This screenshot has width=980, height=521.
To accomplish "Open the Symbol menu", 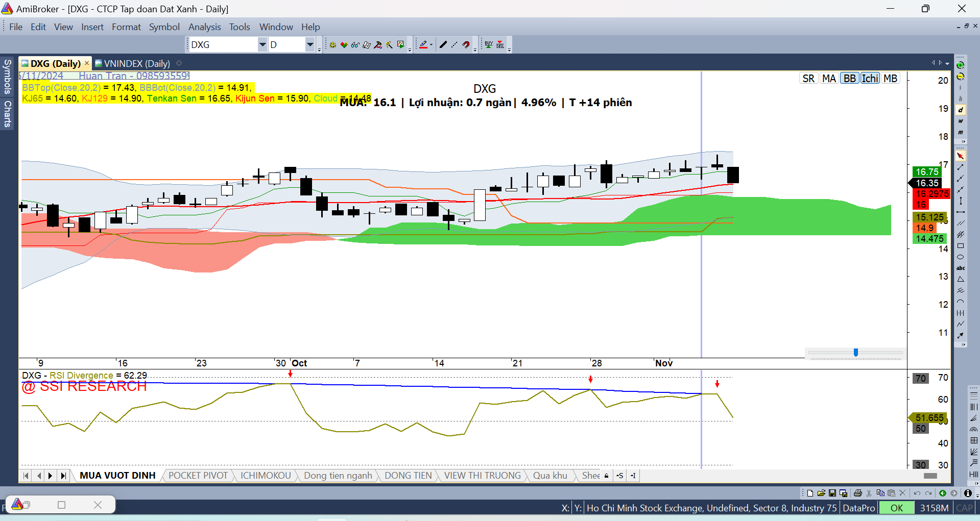I will (x=164, y=27).
